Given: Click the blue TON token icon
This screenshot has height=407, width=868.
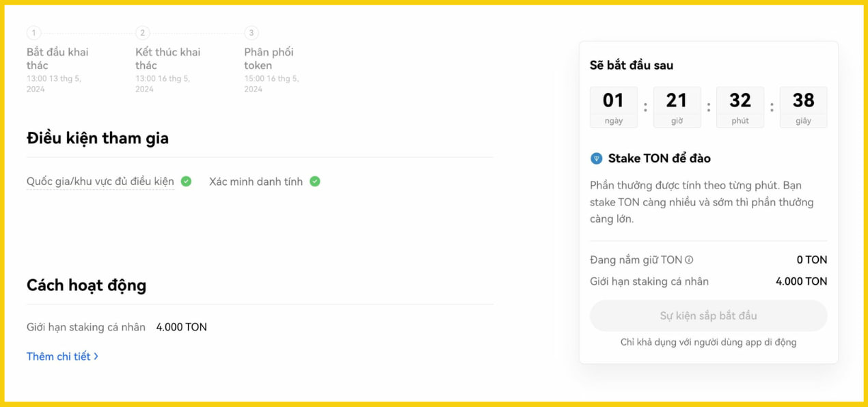Looking at the screenshot, I should click(x=597, y=158).
